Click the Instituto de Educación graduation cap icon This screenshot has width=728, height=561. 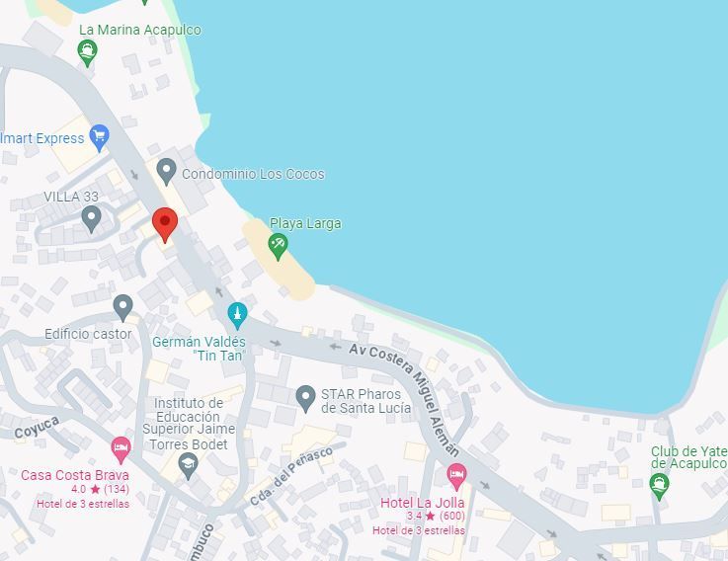click(x=189, y=466)
